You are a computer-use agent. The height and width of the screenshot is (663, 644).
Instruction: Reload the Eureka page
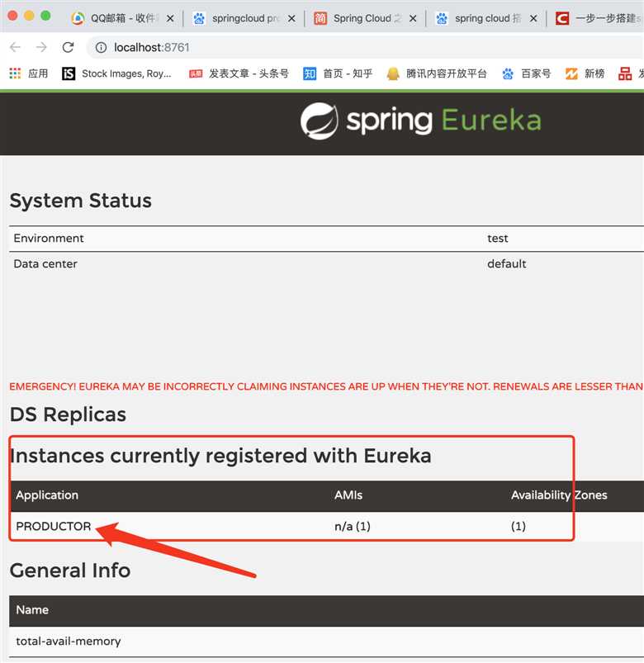click(69, 47)
